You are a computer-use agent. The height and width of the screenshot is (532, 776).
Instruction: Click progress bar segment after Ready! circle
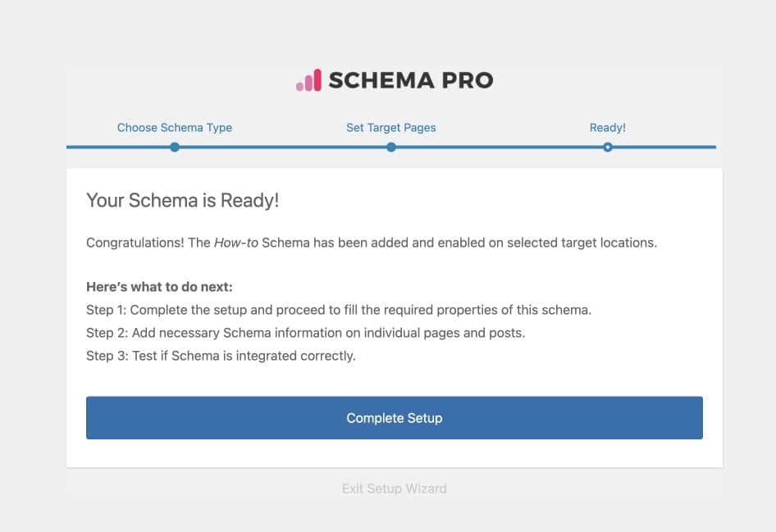tap(664, 148)
